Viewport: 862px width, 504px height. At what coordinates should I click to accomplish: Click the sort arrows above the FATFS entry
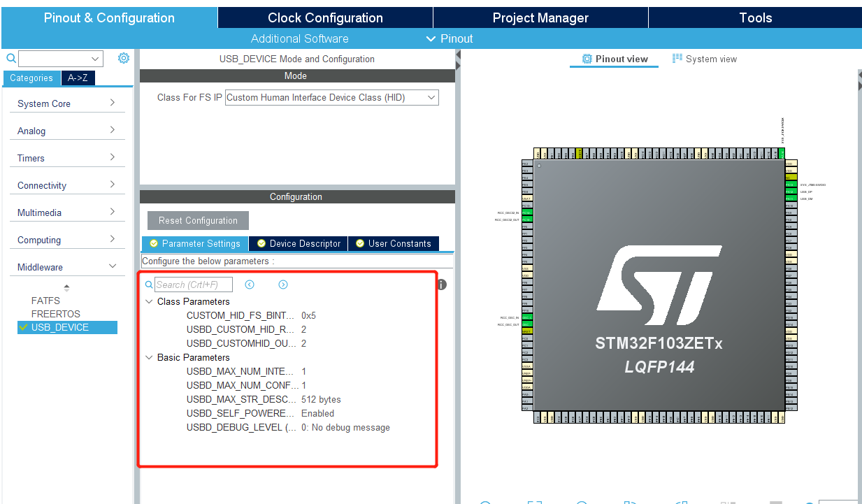[x=66, y=287]
